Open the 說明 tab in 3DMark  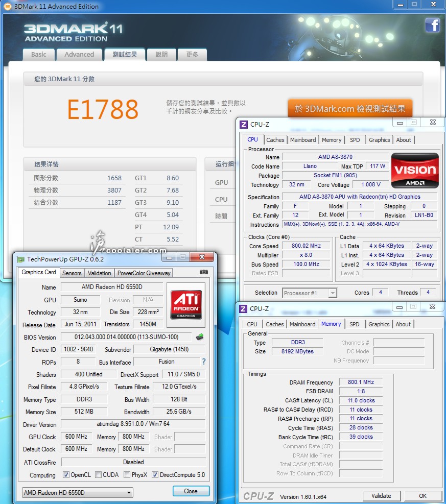coord(161,55)
